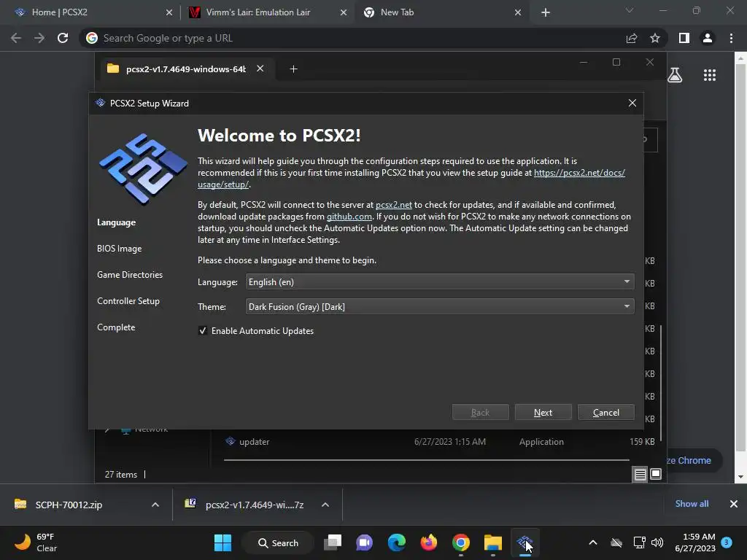Click the PCSX2 logo image
The width and height of the screenshot is (747, 560).
tap(143, 168)
